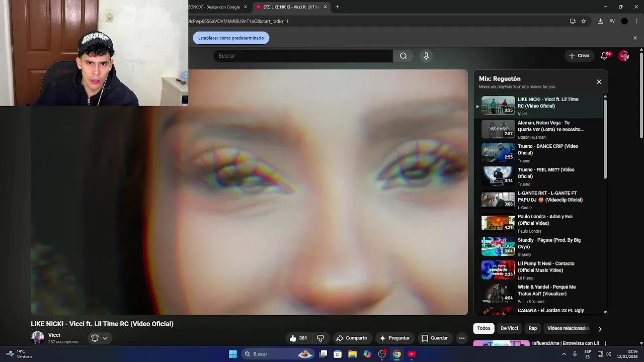Play Trueno - DANCE CRIP from playlist

(538, 153)
